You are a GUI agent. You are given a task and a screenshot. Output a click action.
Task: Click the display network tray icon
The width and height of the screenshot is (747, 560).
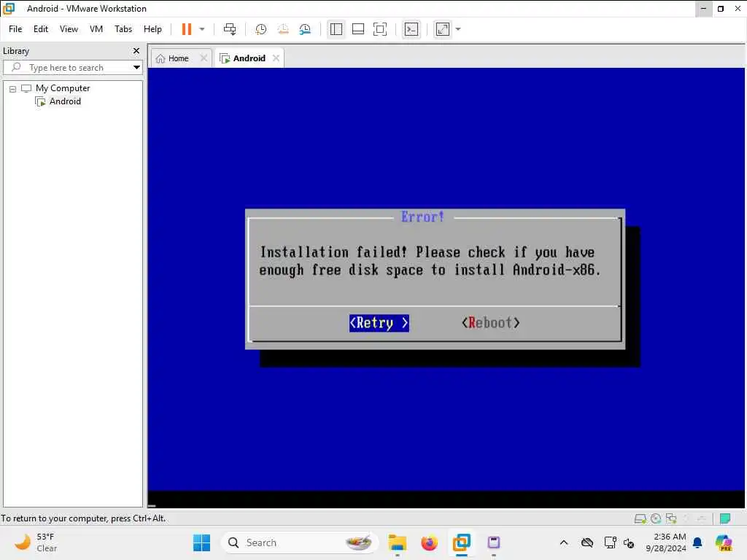point(611,542)
